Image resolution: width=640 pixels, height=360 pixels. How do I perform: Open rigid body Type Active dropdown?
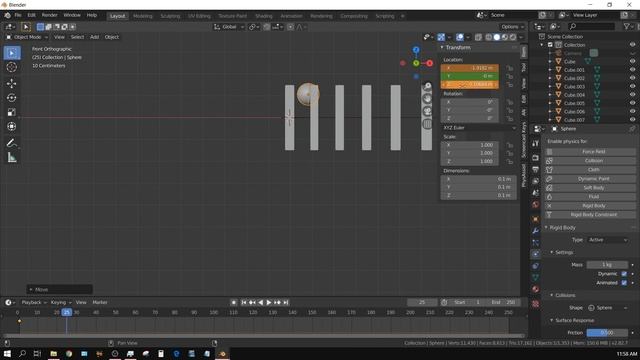click(607, 240)
